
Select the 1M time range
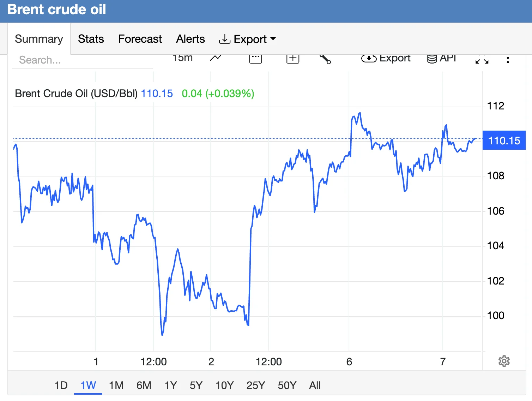(116, 385)
